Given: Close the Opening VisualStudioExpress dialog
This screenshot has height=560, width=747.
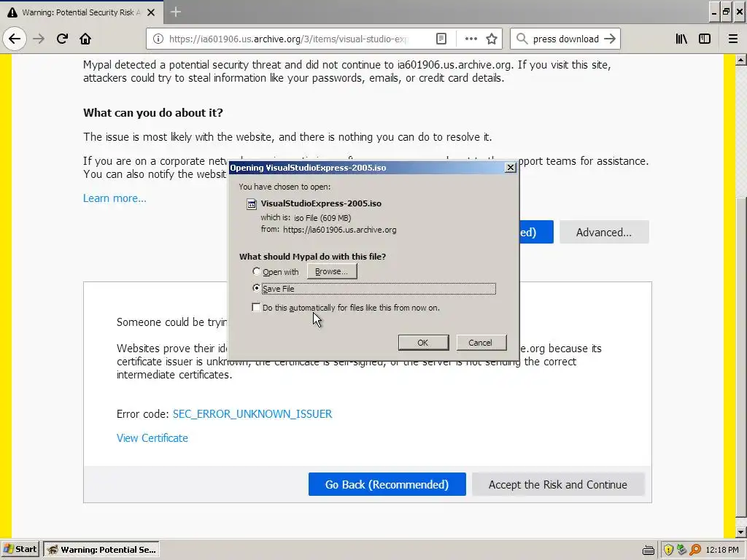Looking at the screenshot, I should 510,168.
